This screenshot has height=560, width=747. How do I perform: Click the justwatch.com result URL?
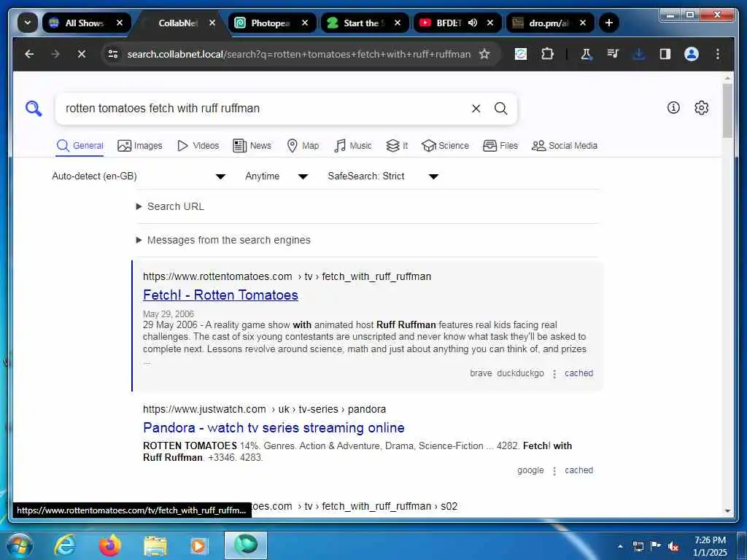coord(264,410)
